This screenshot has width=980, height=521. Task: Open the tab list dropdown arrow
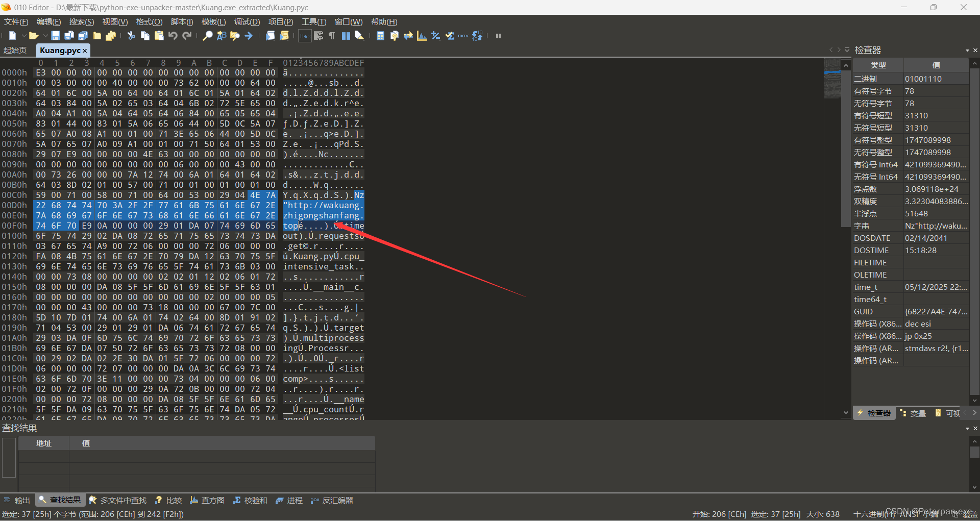point(847,50)
